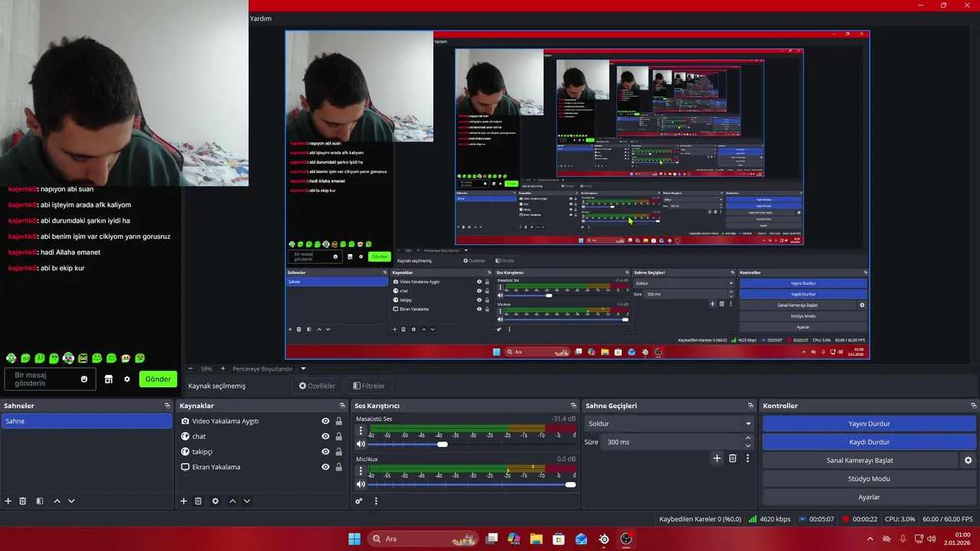Click Yayını Durdur button
Viewport: 980px width, 551px height.
(x=869, y=423)
